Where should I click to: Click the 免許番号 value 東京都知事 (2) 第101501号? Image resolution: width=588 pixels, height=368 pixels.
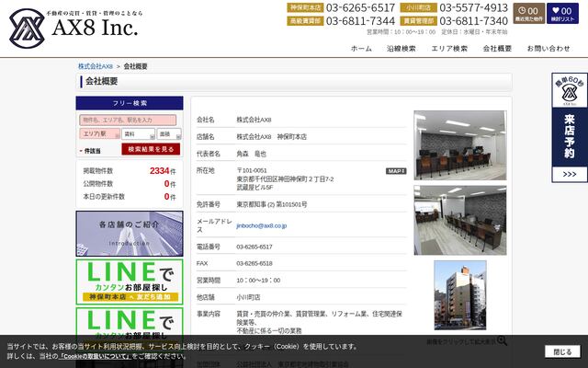272,204
